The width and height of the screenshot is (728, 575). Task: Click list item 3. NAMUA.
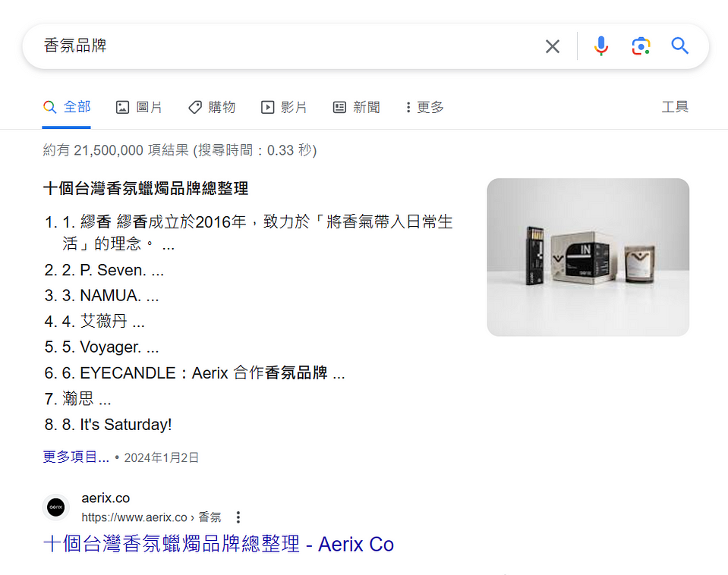(102, 295)
